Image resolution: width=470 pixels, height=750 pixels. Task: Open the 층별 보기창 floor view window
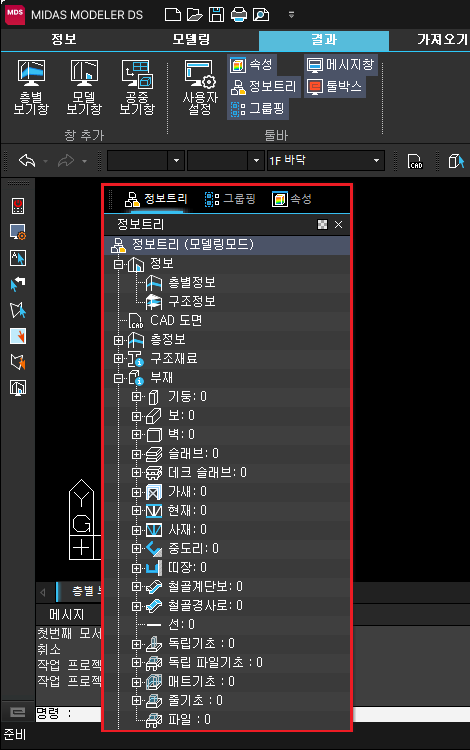pos(31,88)
